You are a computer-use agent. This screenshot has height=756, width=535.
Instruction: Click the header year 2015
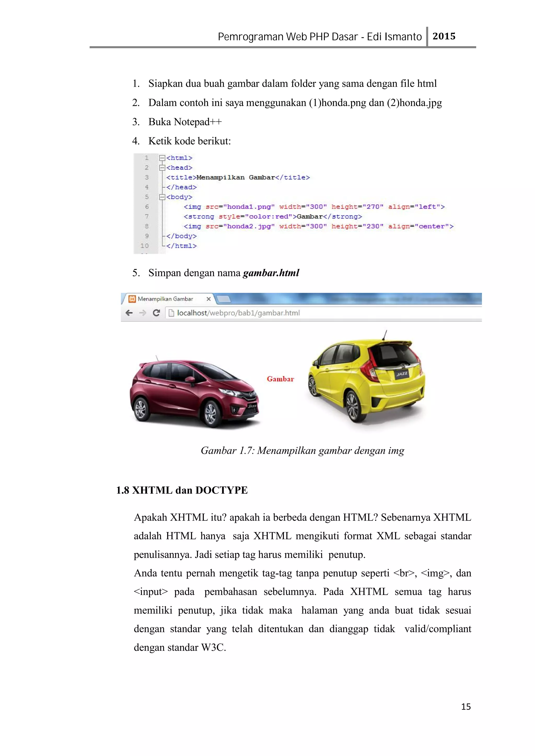point(444,36)
